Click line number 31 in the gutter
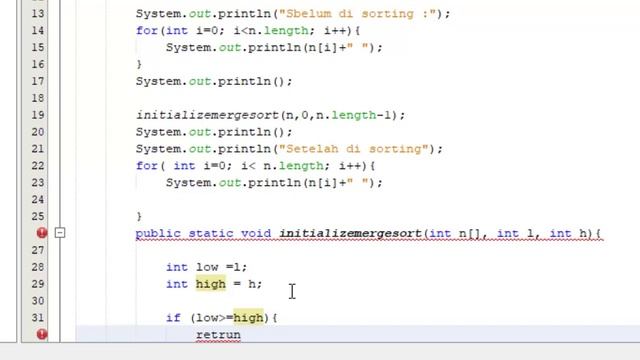Viewport: 640px width, 360px height. 38,318
